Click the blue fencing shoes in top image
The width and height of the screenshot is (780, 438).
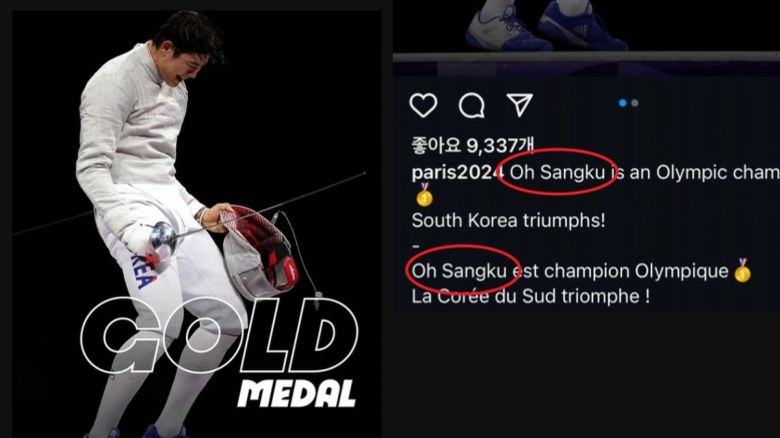(546, 25)
